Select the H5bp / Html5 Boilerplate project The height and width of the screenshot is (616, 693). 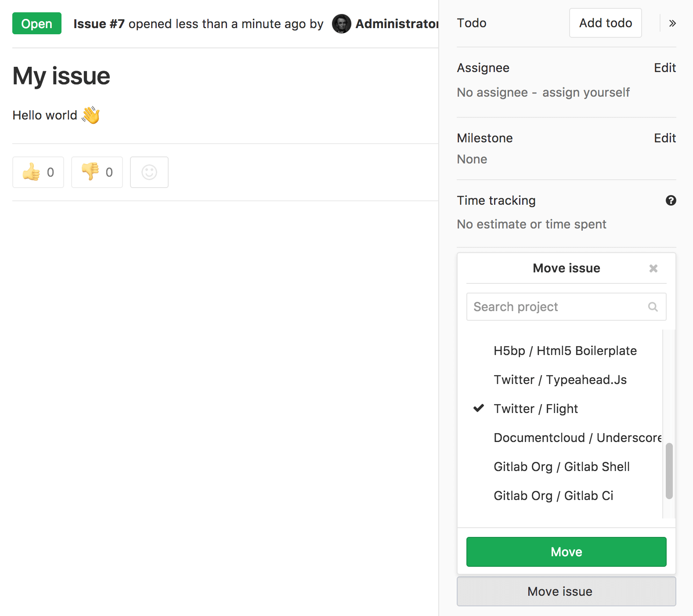(565, 351)
